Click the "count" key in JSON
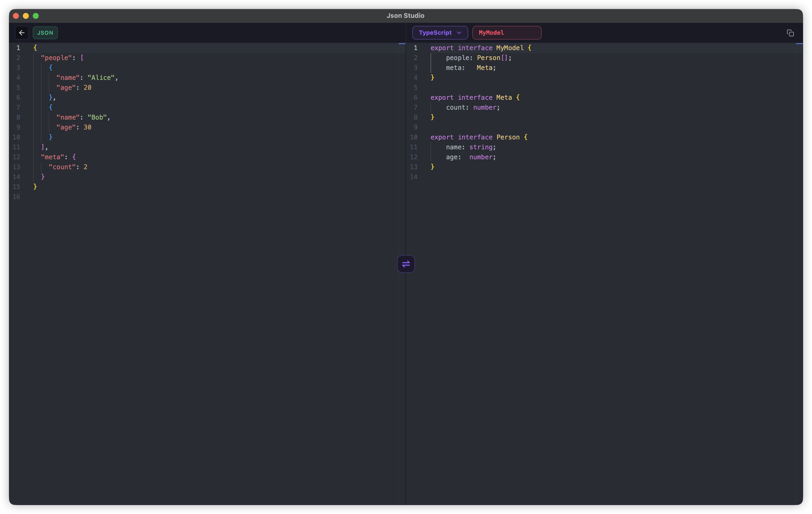 [62, 167]
